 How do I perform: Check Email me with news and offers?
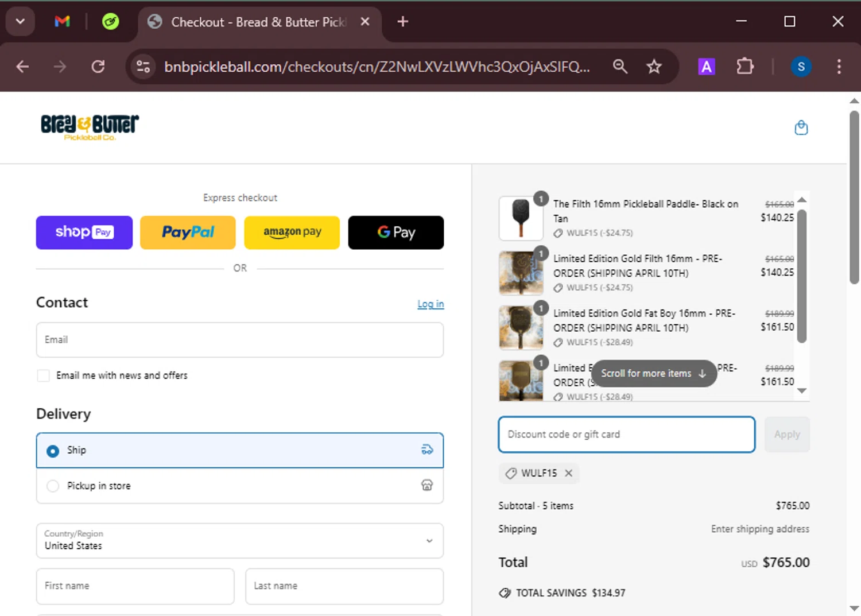coord(43,375)
